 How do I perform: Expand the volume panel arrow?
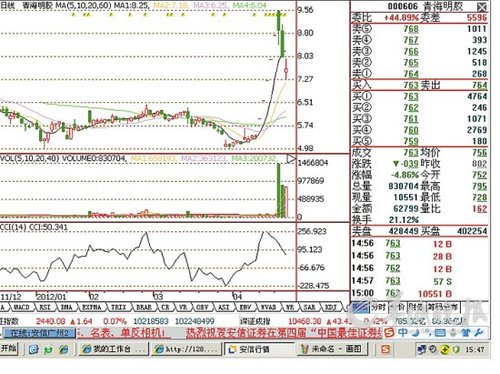pyautogui.click(x=291, y=159)
